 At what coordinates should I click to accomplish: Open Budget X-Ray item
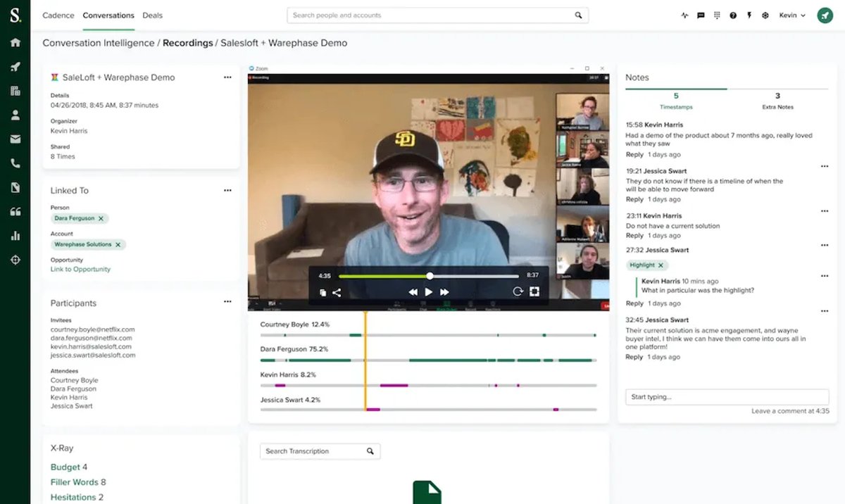pos(69,467)
